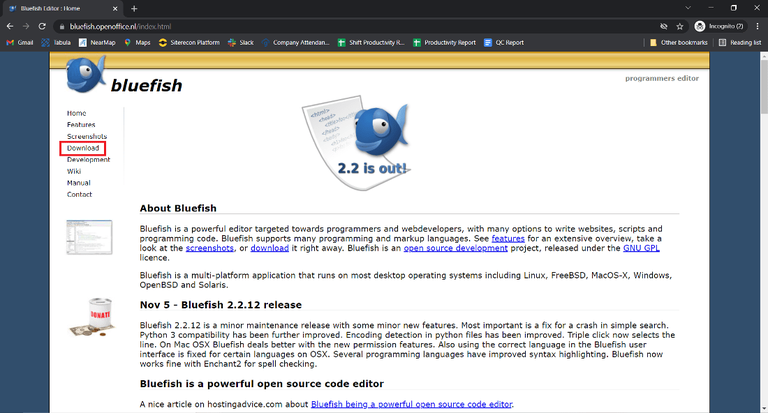Image resolution: width=768 pixels, height=413 pixels.
Task: Select Download in the site menu
Action: coord(83,148)
